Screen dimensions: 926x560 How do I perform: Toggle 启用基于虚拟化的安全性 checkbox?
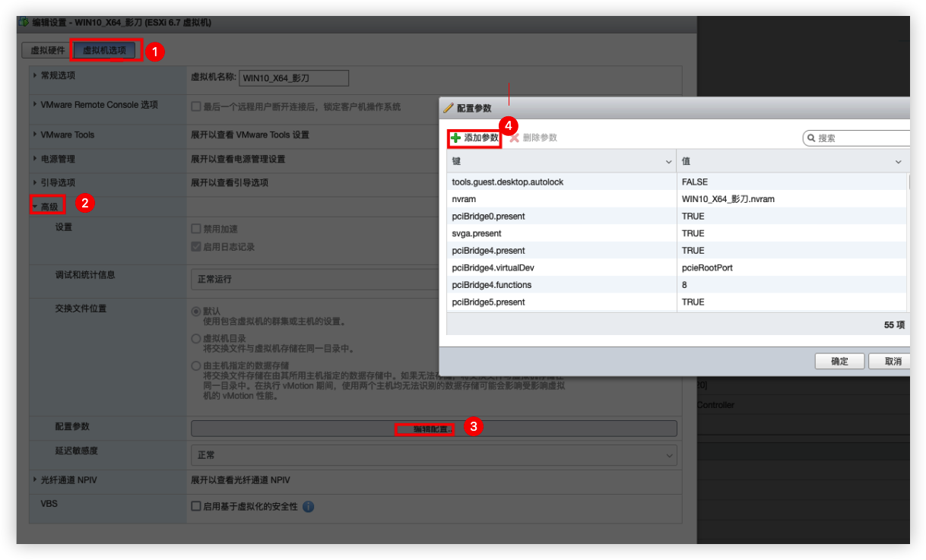[x=196, y=506]
